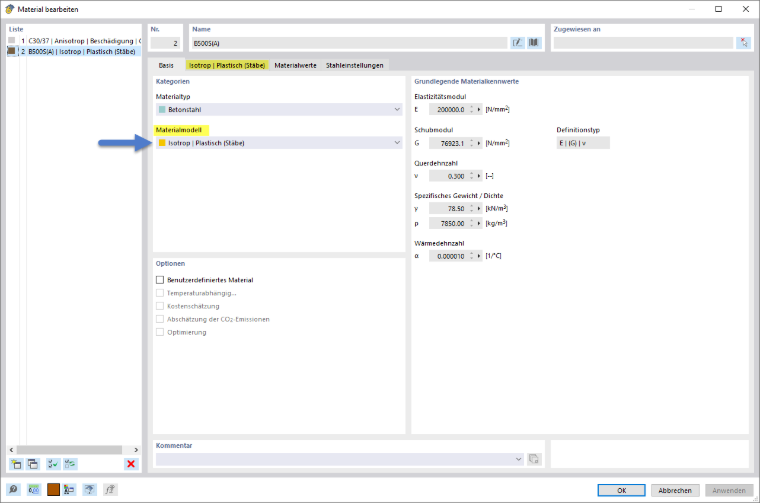Click the brown material color swatch in the bottom bar

53,489
